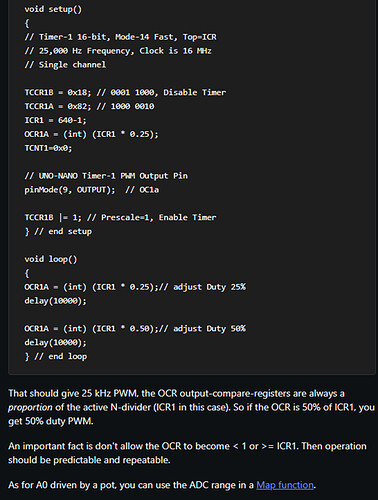This screenshot has height=500, width=378.
Task: Click the void loop() line
Action: [51, 259]
